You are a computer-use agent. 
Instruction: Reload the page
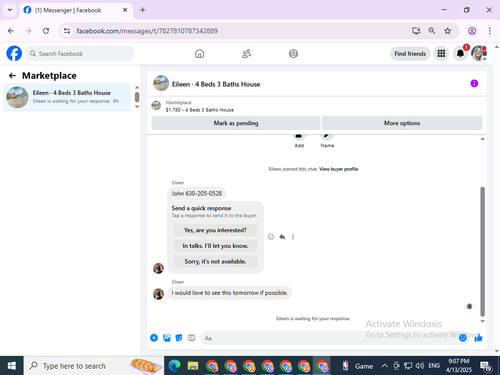46,31
